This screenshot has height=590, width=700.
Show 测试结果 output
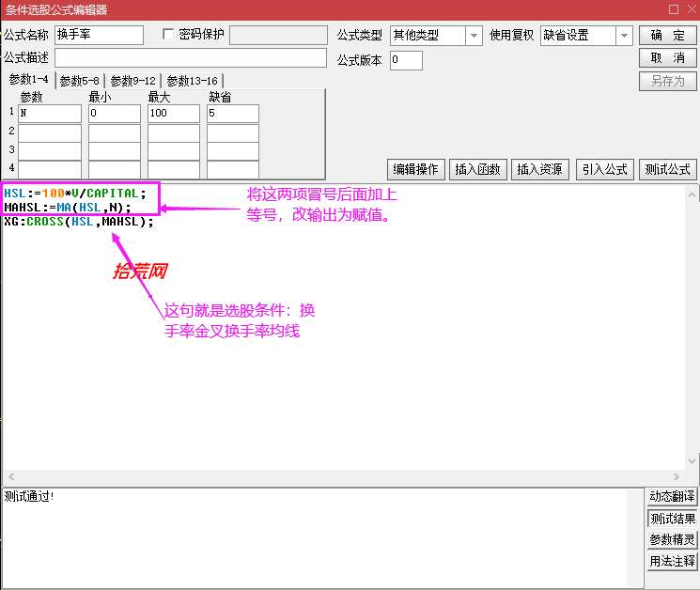click(672, 519)
